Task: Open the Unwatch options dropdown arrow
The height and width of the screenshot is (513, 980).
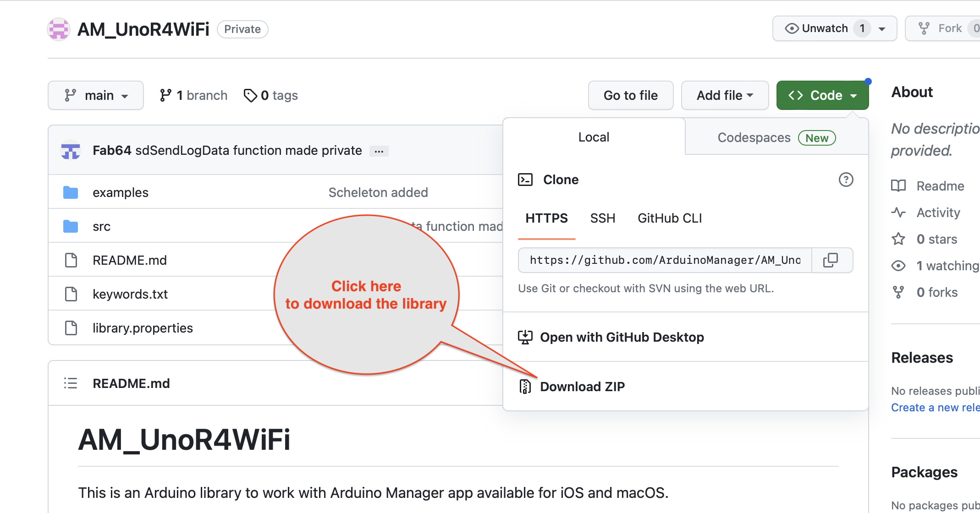Action: point(882,28)
